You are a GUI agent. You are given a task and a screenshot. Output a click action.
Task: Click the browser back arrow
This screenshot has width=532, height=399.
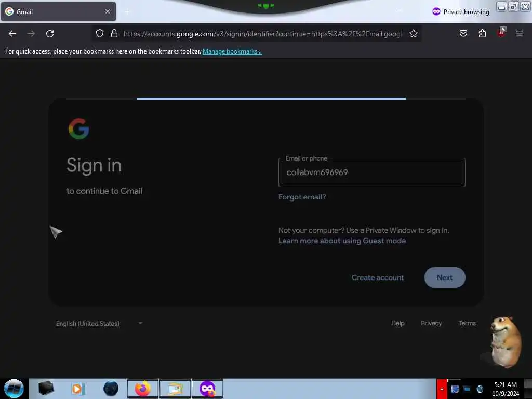(12, 34)
